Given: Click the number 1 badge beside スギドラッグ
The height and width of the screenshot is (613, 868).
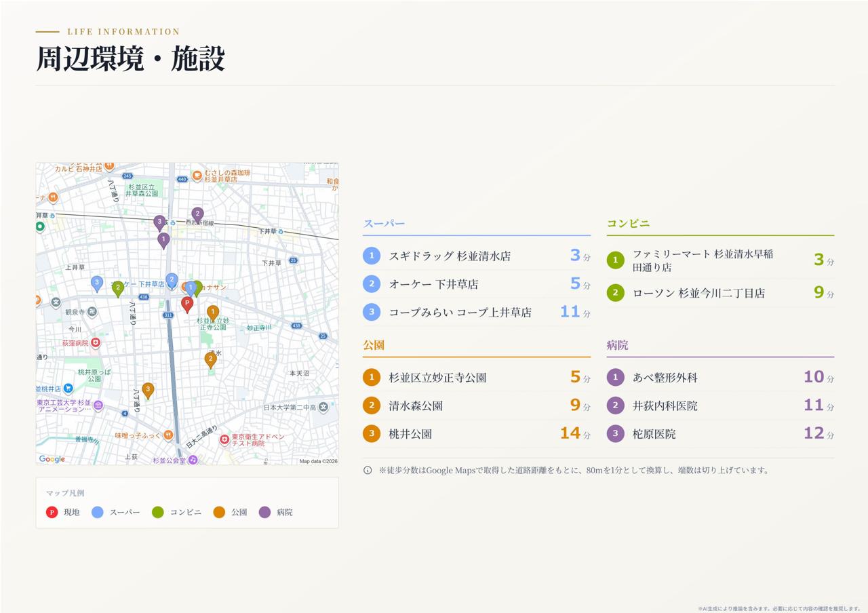Looking at the screenshot, I should coord(372,256).
